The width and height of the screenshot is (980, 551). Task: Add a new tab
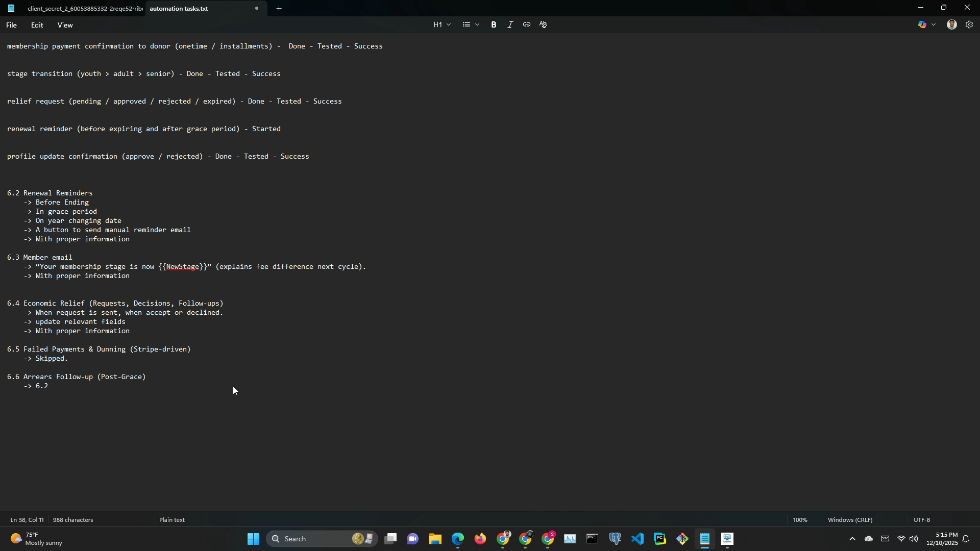[279, 9]
